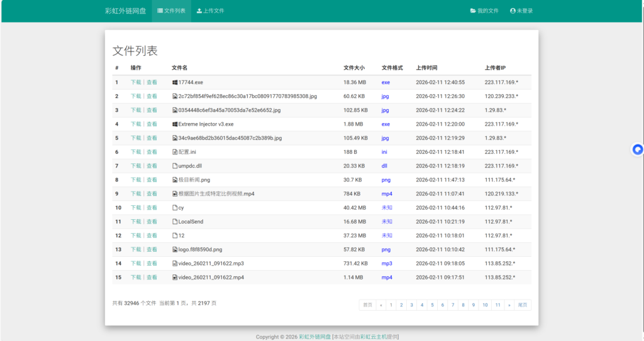Click the blank file icon beside umpdc.dll
The width and height of the screenshot is (644, 341).
(x=175, y=166)
